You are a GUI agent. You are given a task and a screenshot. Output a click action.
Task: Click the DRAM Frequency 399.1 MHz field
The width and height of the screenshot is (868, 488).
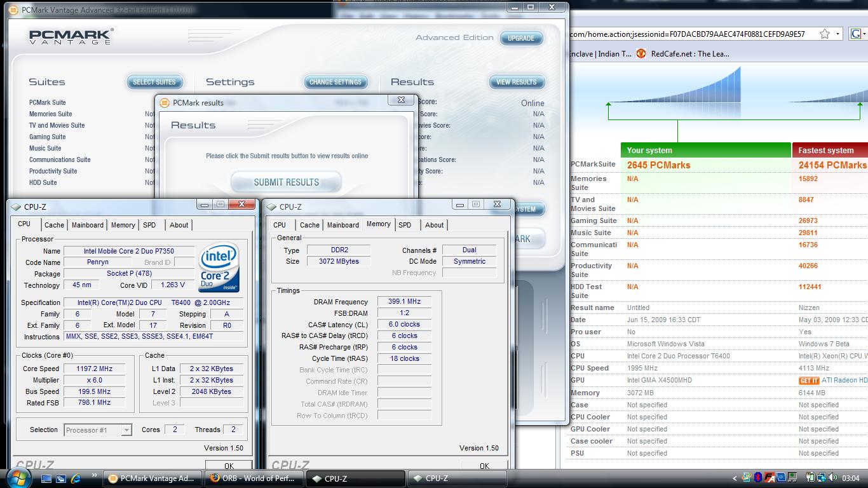click(x=404, y=302)
